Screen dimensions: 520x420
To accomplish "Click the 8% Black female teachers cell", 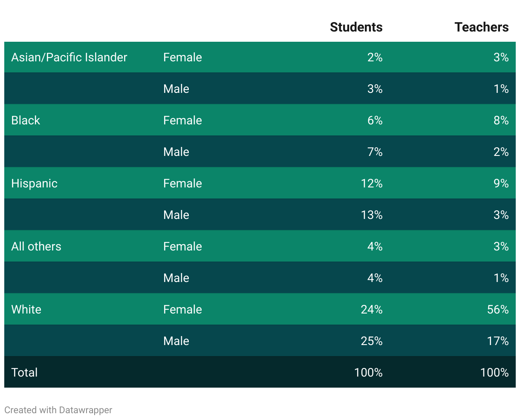I will [x=501, y=121].
